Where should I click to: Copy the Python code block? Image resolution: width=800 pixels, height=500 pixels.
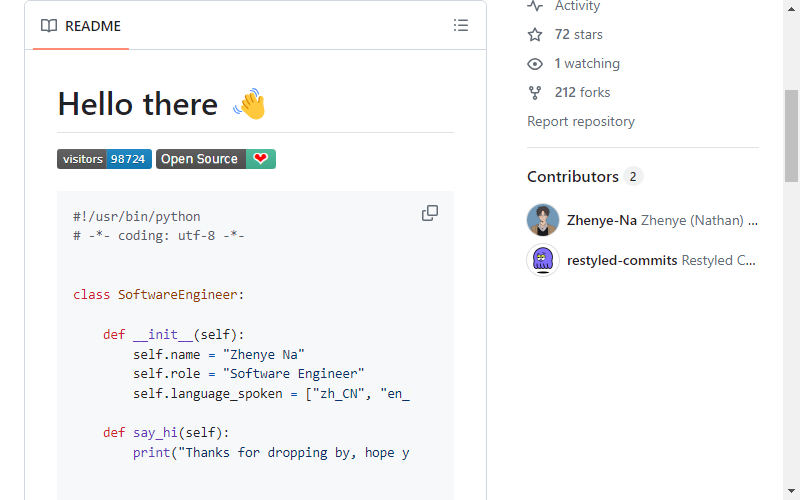(430, 213)
